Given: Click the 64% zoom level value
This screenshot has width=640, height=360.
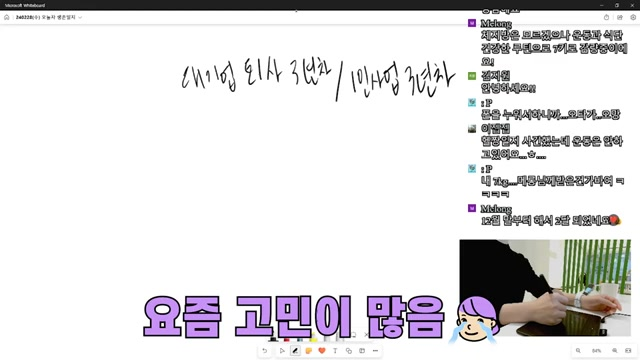Looking at the screenshot, I should 596,351.
